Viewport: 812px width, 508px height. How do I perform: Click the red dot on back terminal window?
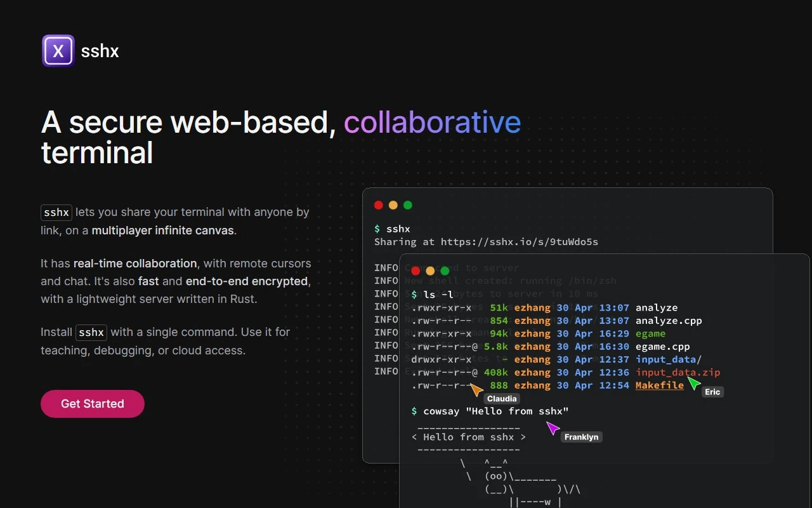click(379, 205)
